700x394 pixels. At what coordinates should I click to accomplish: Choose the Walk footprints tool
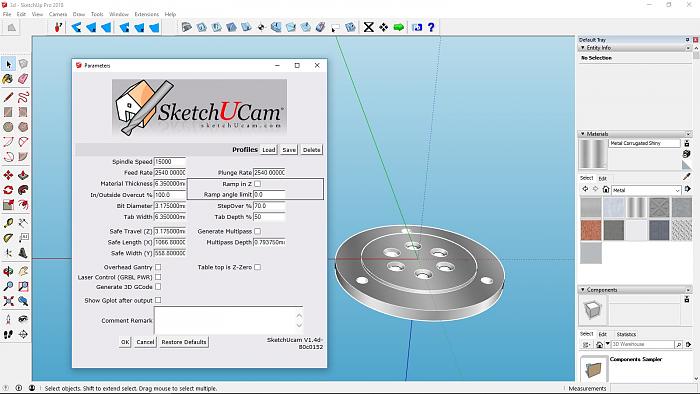point(8,334)
